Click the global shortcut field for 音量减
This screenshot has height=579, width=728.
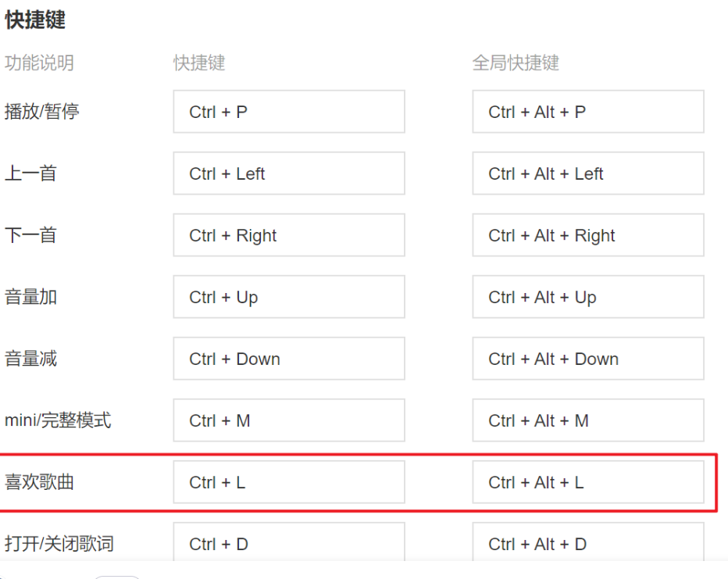(x=587, y=359)
